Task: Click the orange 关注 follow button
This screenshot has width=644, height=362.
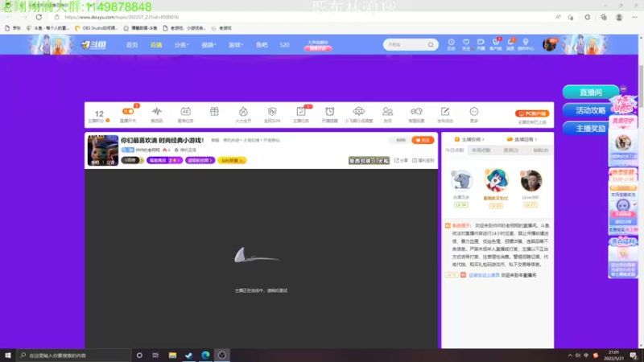Action: click(423, 140)
